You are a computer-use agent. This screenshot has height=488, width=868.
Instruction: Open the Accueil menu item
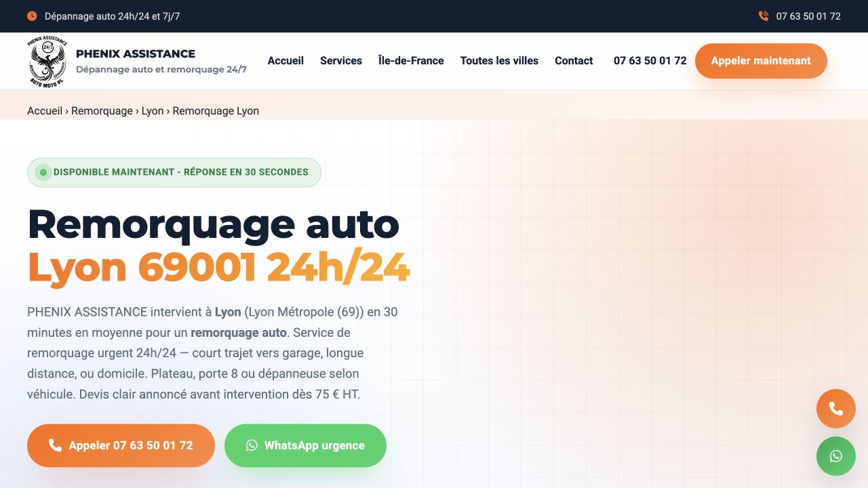pyautogui.click(x=285, y=60)
